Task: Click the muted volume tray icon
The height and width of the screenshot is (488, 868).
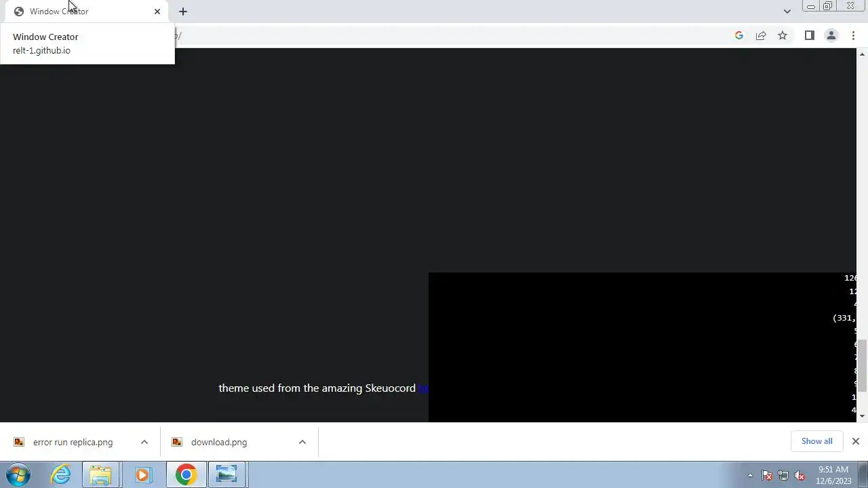Action: [800, 475]
